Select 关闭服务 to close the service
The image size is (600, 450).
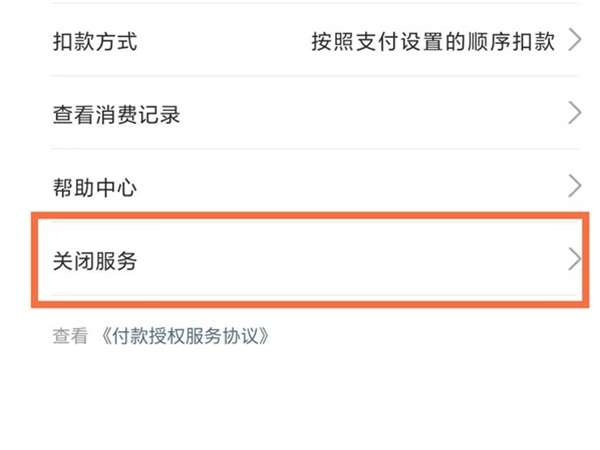[300, 260]
